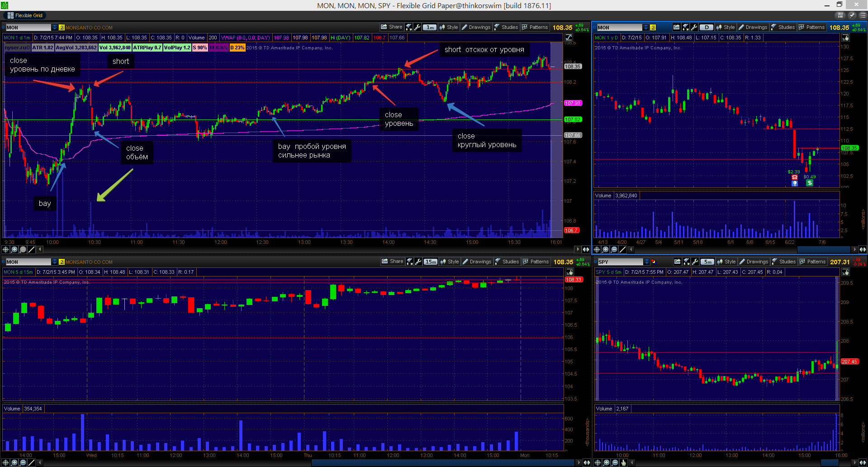Toggle hand-pointer drawing icon in daily chart corner

click(x=845, y=38)
